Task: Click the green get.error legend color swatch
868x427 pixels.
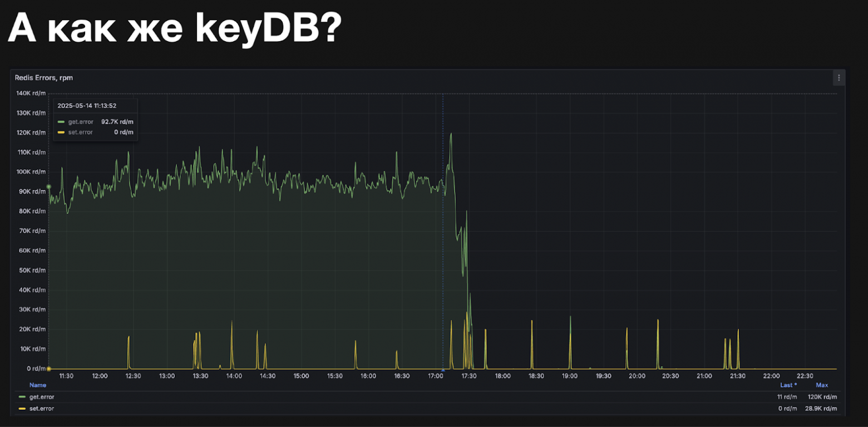Action: click(22, 397)
